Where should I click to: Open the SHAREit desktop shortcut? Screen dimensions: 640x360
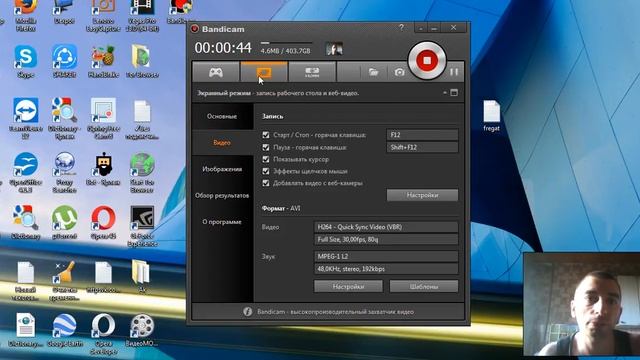pos(64,61)
